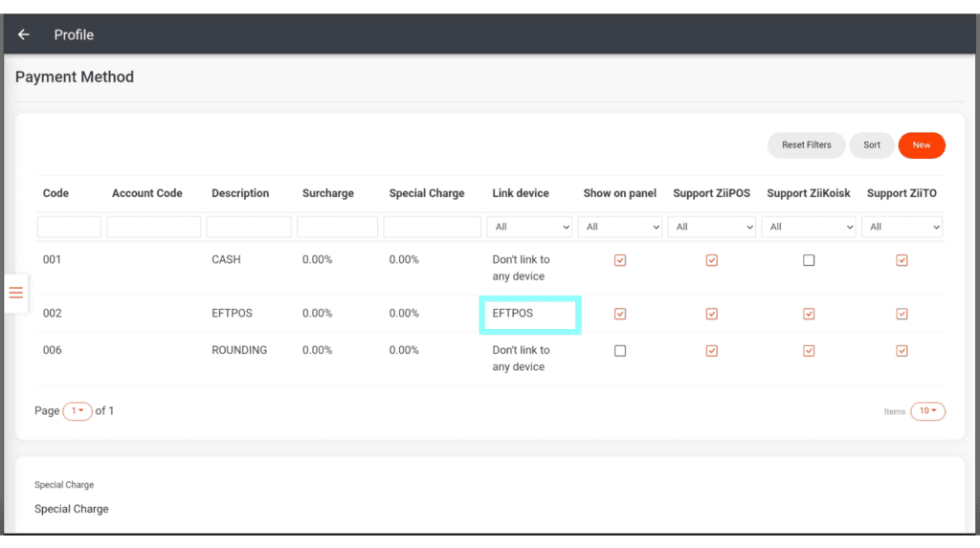
Task: Select the EFTPOS link device cell
Action: tap(530, 314)
